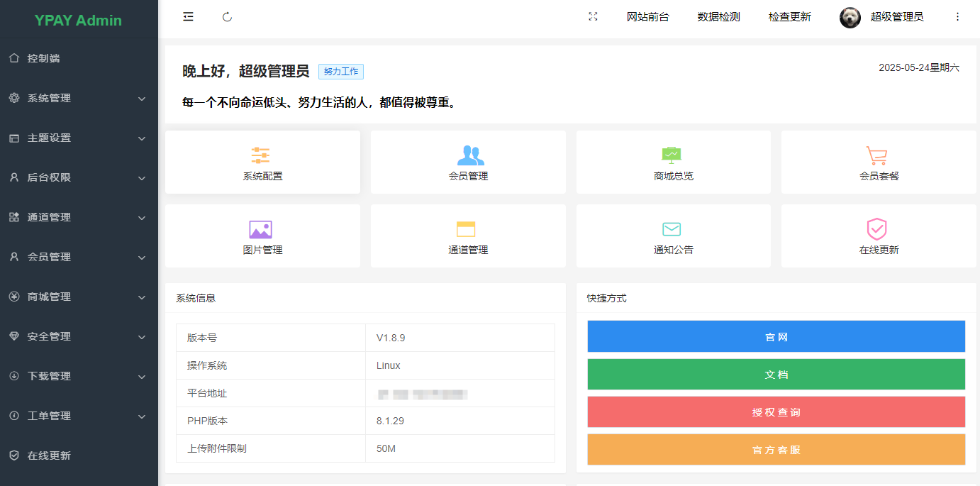This screenshot has height=486, width=980.
Task: Click the red 授权查询 button
Action: pyautogui.click(x=776, y=412)
